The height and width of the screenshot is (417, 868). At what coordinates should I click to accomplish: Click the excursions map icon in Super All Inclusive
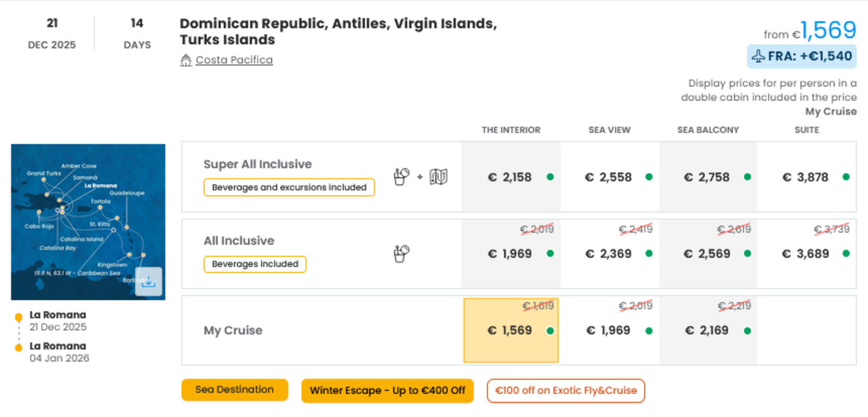[x=439, y=177]
